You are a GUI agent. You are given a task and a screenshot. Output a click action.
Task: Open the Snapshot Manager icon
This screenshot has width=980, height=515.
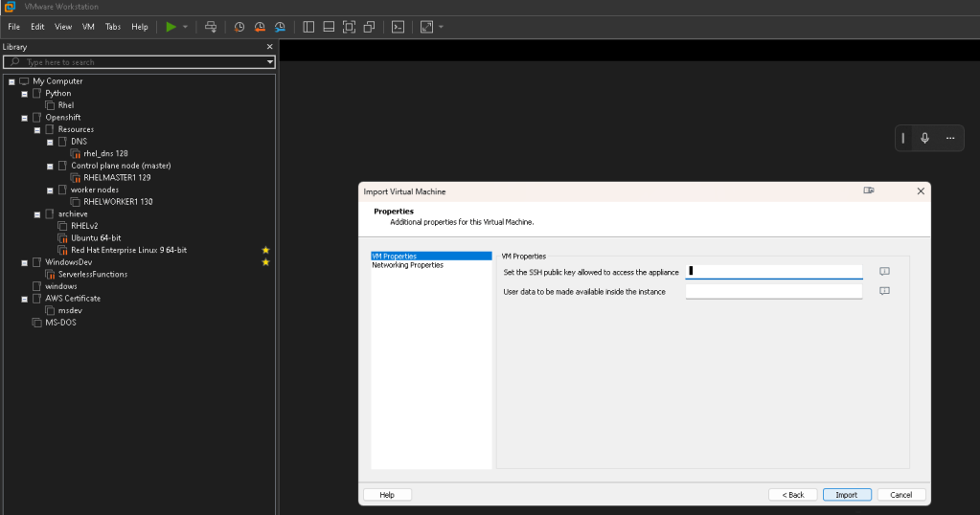tap(280, 27)
